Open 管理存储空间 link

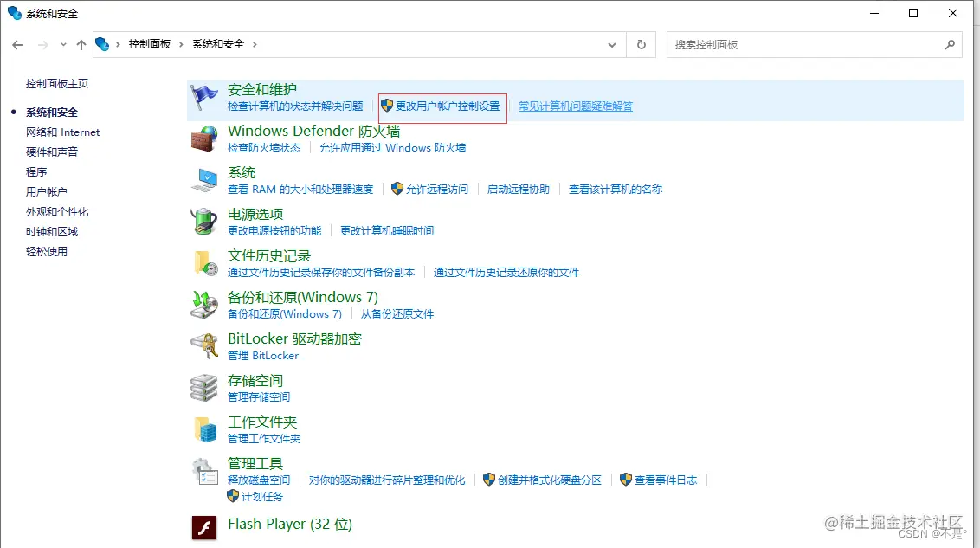coord(259,397)
